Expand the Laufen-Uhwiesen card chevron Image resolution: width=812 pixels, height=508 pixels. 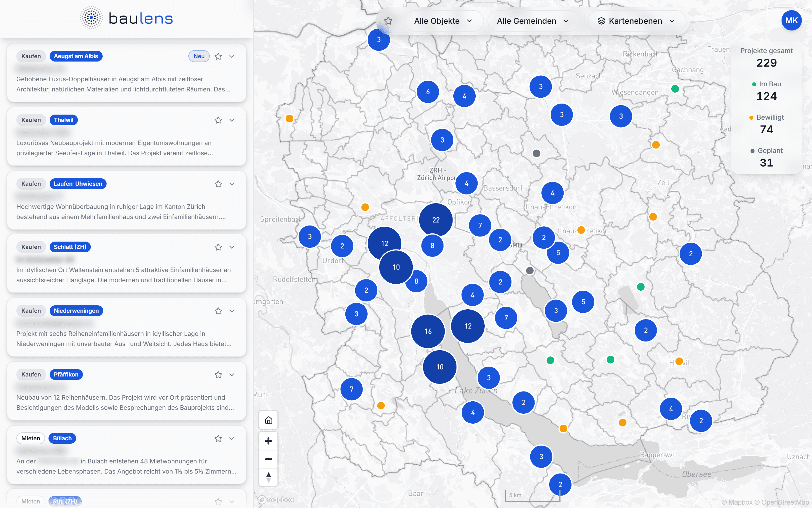pos(232,184)
